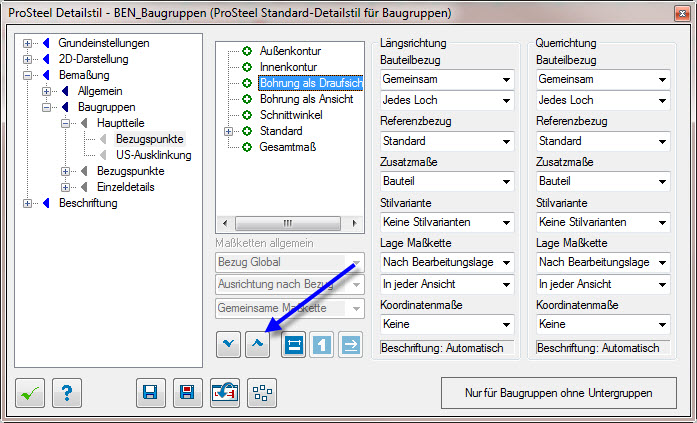This screenshot has width=697, height=423.
Task: Open Längsrichtung In jeder Ansicht dropdown
Action: [x=447, y=284]
